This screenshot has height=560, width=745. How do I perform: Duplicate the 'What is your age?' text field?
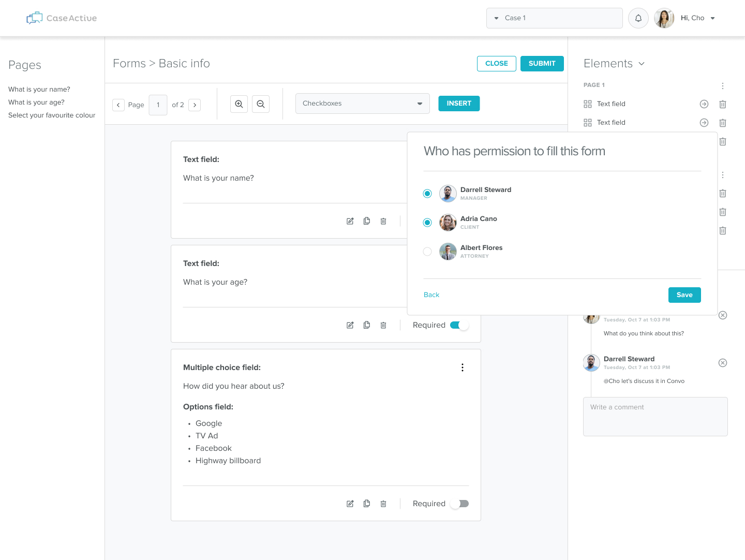tap(367, 325)
